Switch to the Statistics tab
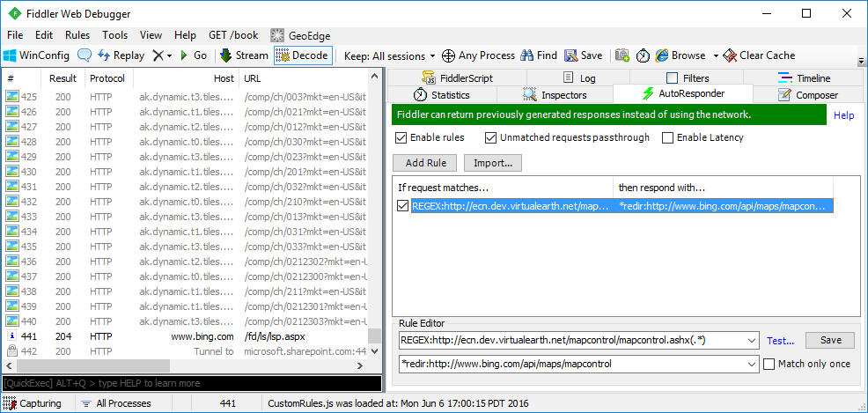 tap(442, 95)
